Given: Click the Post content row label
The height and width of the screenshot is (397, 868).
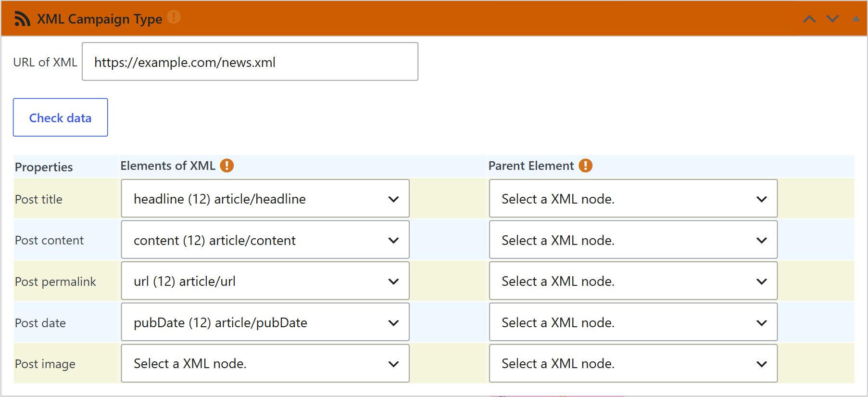Looking at the screenshot, I should 49,240.
